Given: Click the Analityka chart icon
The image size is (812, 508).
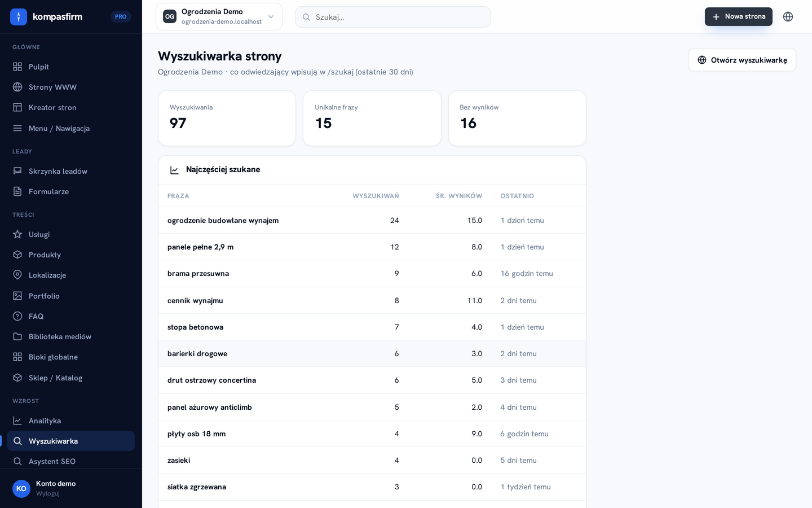Looking at the screenshot, I should pyautogui.click(x=17, y=421).
